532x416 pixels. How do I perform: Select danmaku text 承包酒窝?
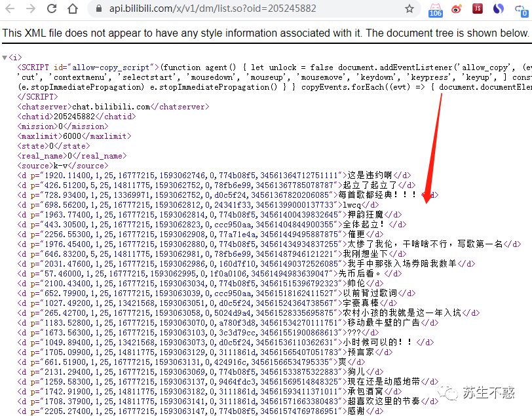[366, 392]
